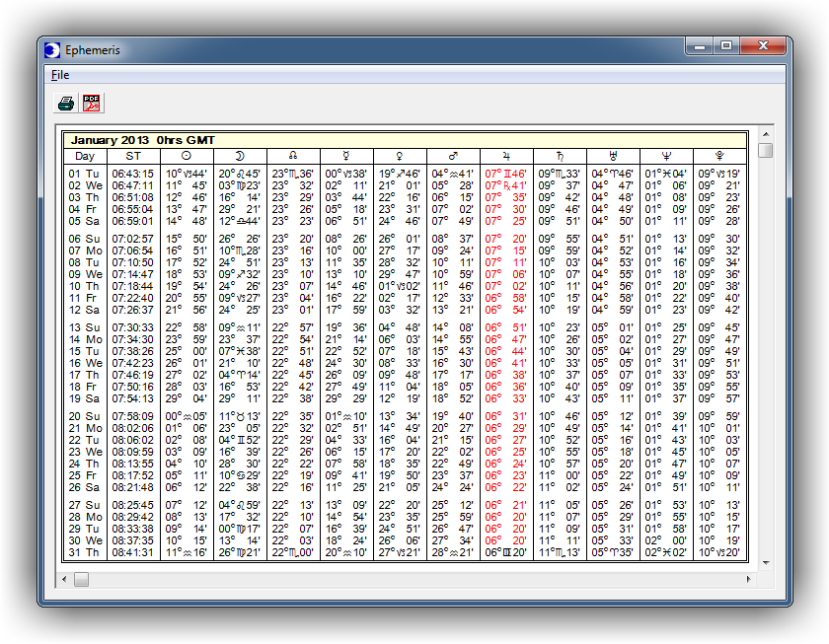Screen dimensions: 829x644
Task: Click Venus position in the 10 Th row
Action: click(399, 286)
